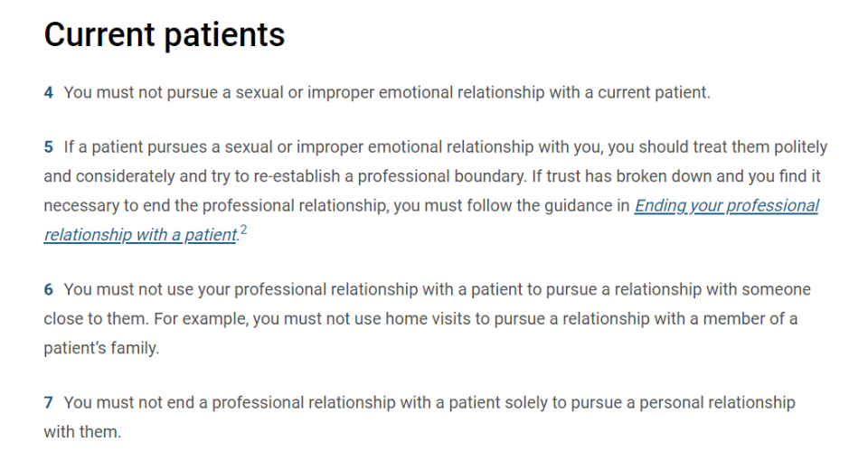868x461 pixels.
Task: Click paragraph number 7
Action: point(48,402)
